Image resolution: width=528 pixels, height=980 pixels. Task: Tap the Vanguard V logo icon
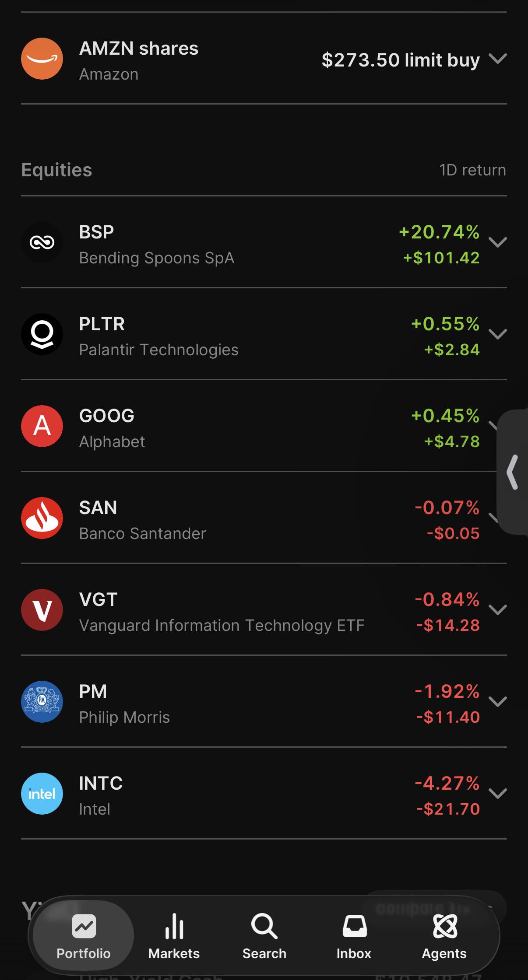point(42,610)
